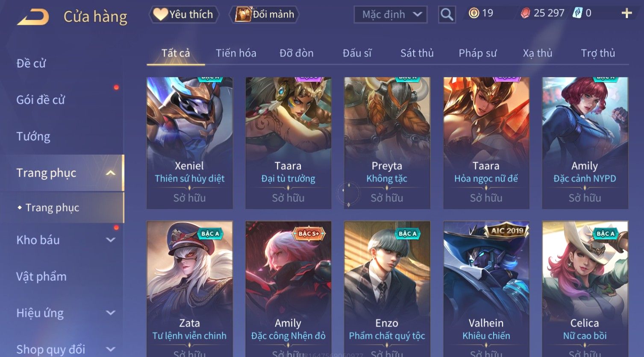The image size is (644, 357).
Task: Select the Xeniel Thiên sứ hủy diệt skin card
Action: click(189, 143)
